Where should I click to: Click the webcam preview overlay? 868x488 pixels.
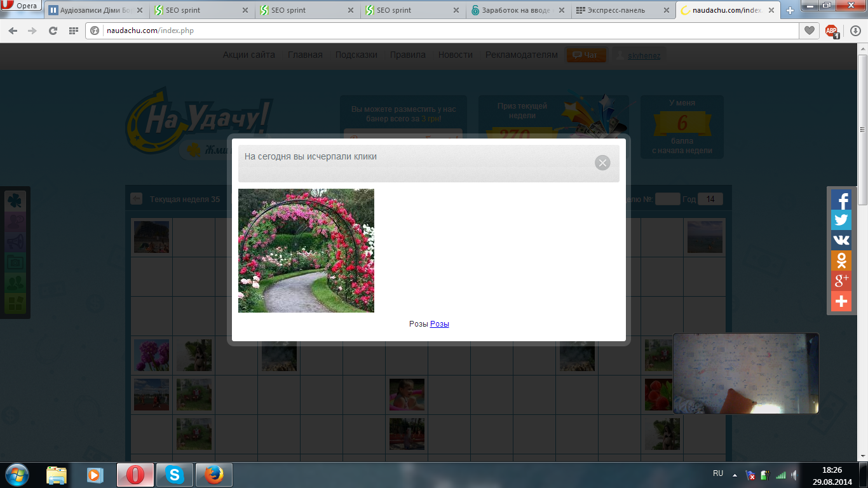746,374
